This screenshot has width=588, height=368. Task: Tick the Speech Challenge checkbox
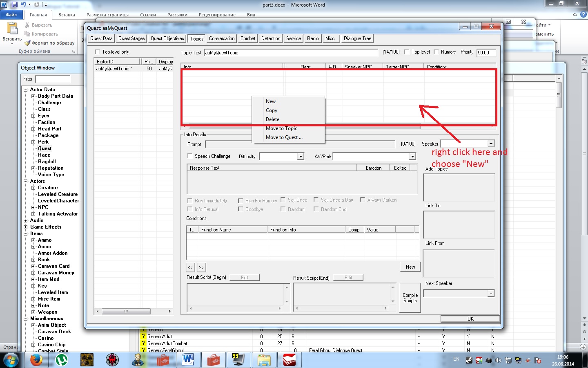pos(190,156)
